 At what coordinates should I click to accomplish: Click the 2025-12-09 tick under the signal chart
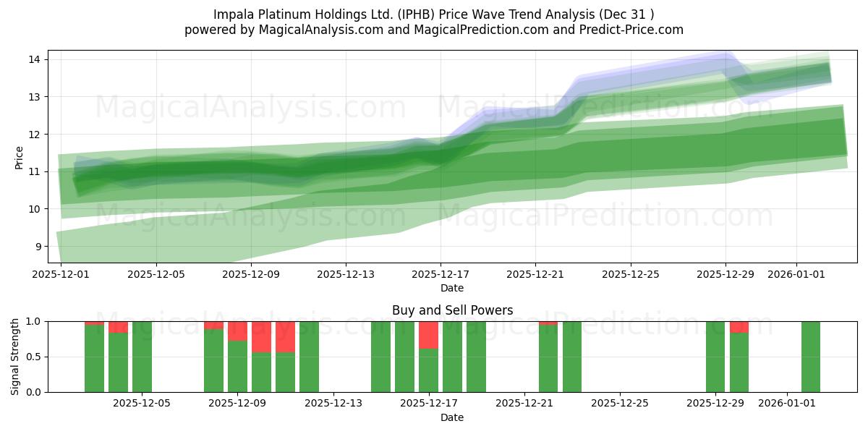pos(238,404)
